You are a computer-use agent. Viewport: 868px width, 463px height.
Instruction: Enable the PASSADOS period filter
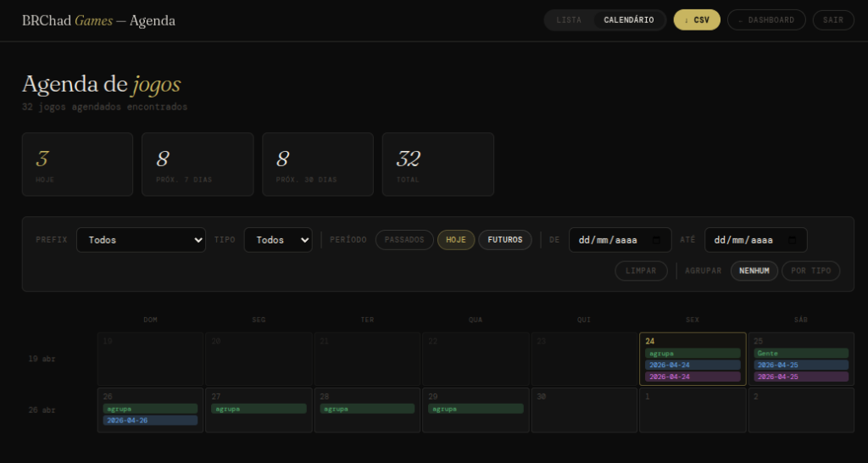404,240
